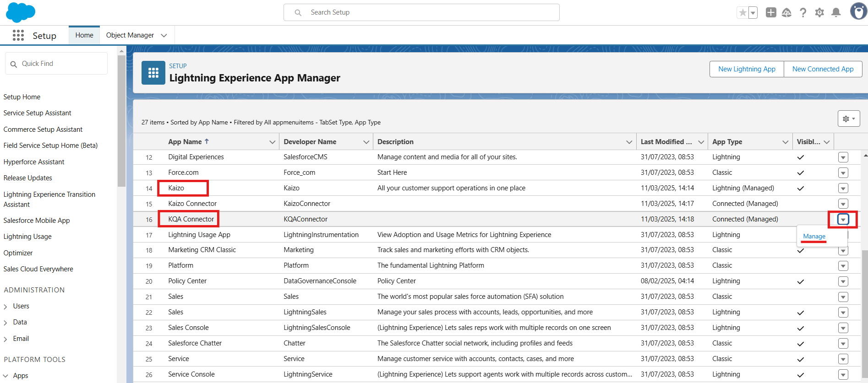Viewport: 868px width, 383px height.
Task: Click the Salesforce cloud logo
Action: tap(21, 12)
